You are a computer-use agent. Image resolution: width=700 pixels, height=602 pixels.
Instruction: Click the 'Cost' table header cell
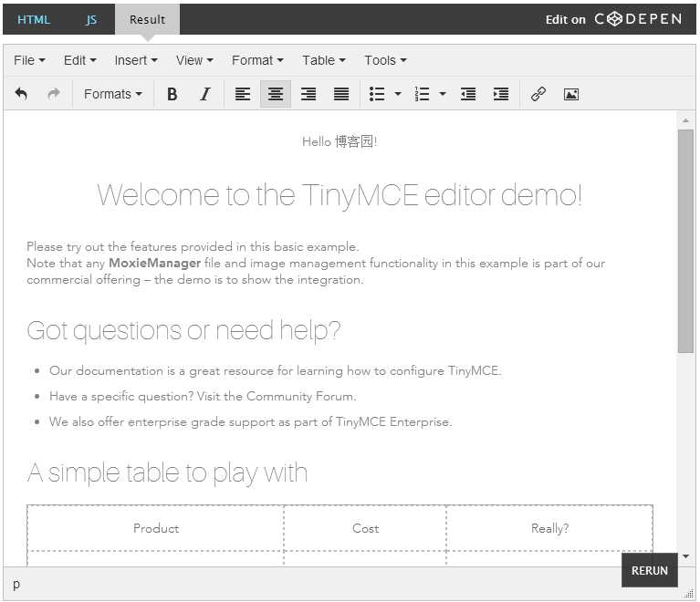[365, 528]
